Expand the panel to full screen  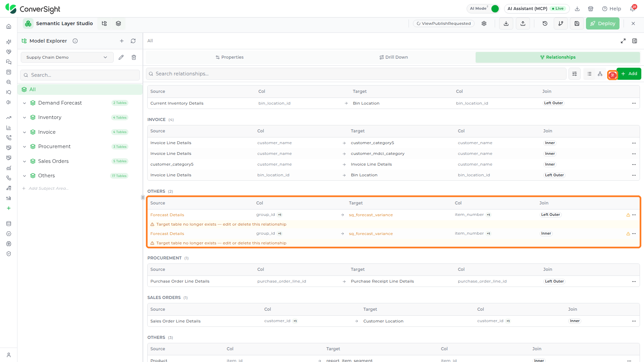(623, 41)
